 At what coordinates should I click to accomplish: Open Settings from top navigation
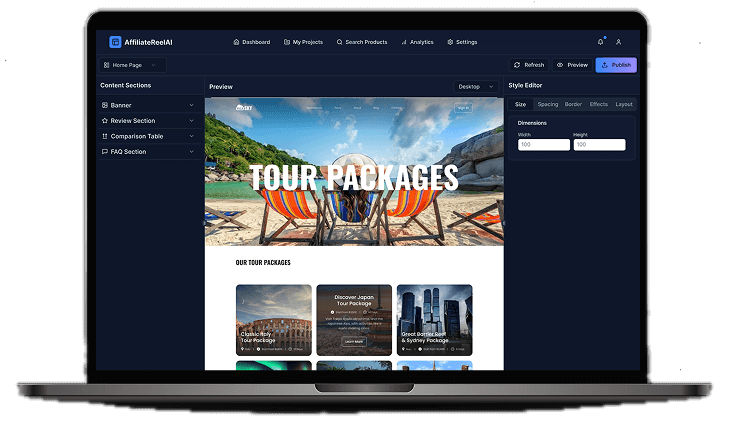(462, 42)
